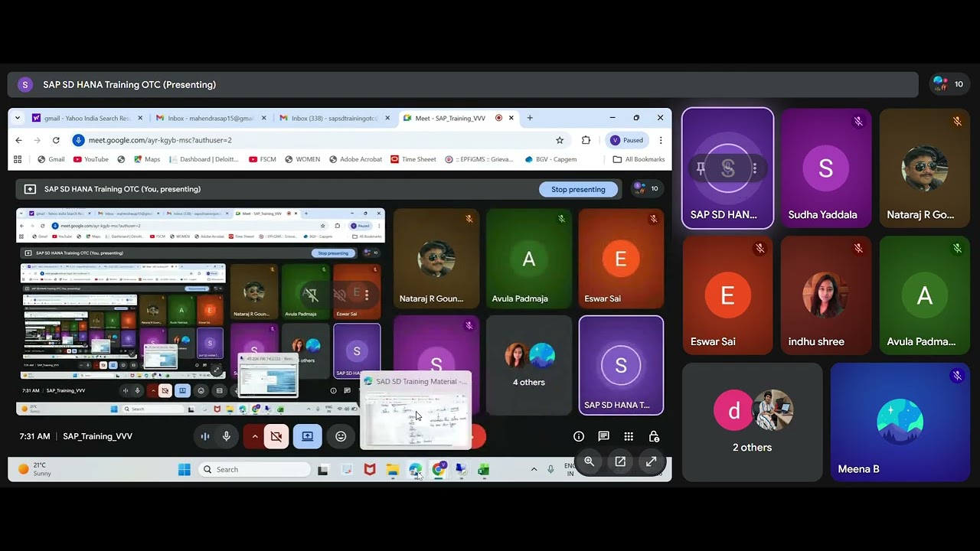Open the Chrome apps grid in bookmarks bar

pyautogui.click(x=18, y=159)
